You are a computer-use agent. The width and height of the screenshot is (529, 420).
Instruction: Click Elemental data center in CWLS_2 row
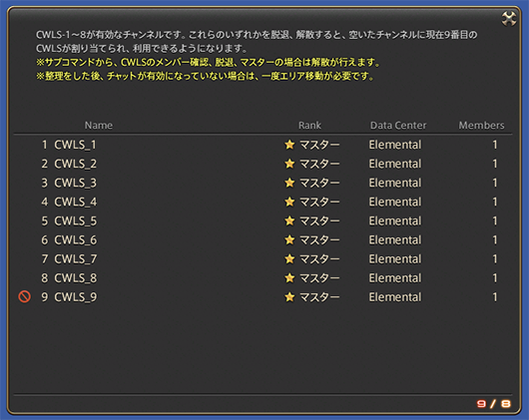[x=395, y=164]
